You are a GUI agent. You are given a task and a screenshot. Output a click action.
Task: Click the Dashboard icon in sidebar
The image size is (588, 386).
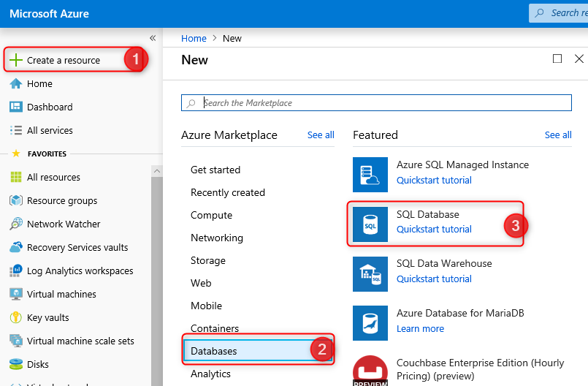(16, 107)
